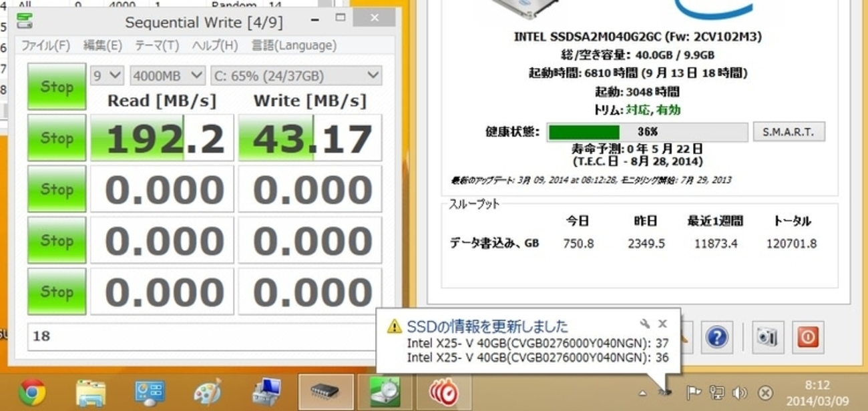Click the balloon line ending with 36

(x=538, y=358)
